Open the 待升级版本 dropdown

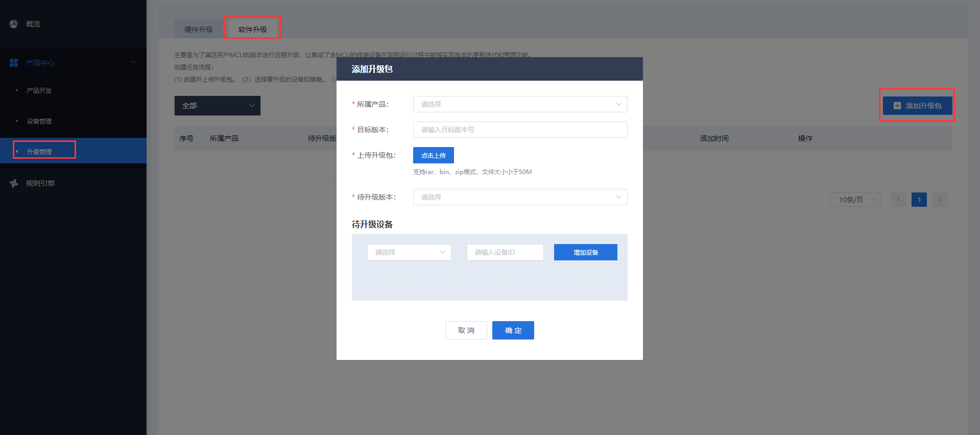[x=520, y=197]
